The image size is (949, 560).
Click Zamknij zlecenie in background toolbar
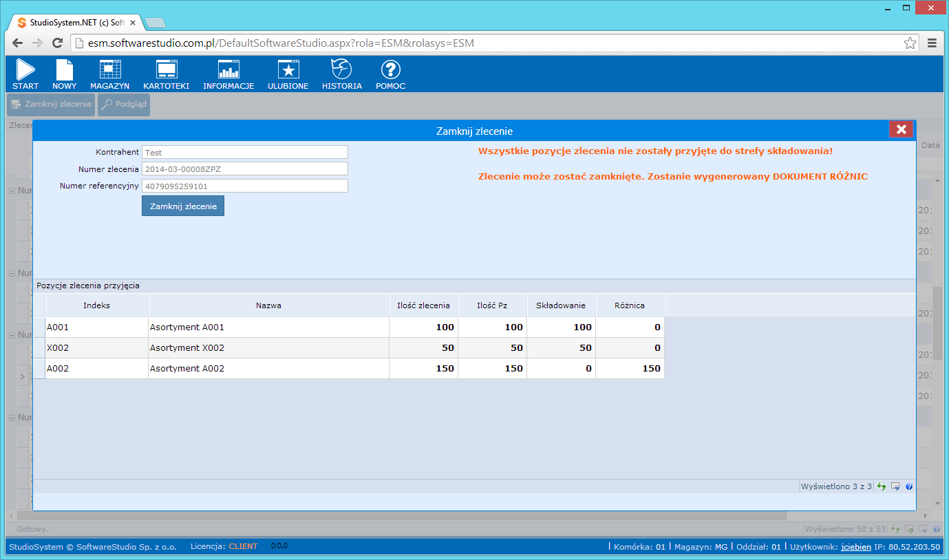[51, 105]
